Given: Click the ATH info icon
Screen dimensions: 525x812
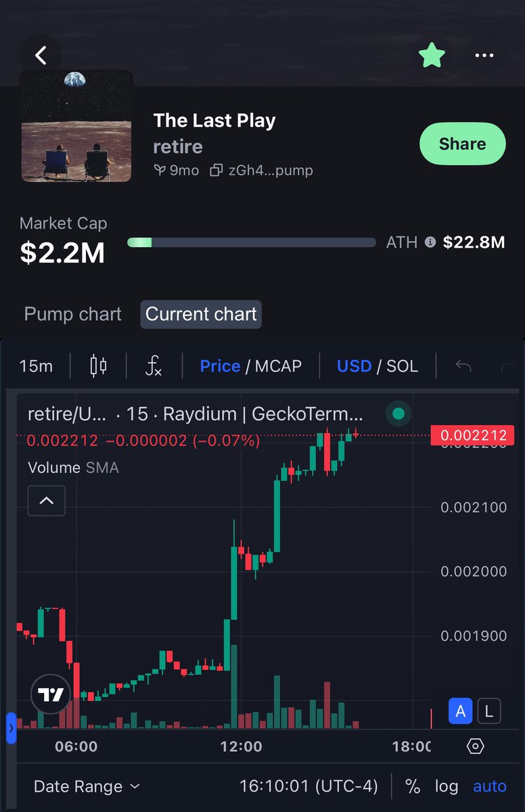Looking at the screenshot, I should 430,242.
